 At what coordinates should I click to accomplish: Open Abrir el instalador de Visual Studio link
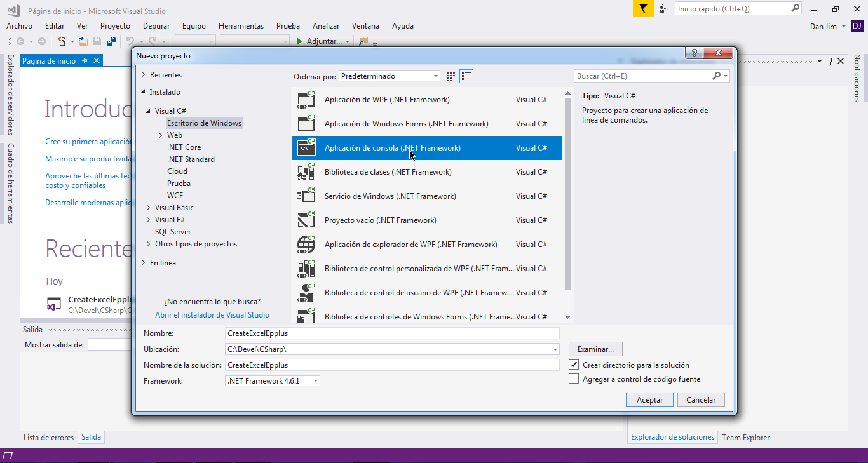point(212,315)
